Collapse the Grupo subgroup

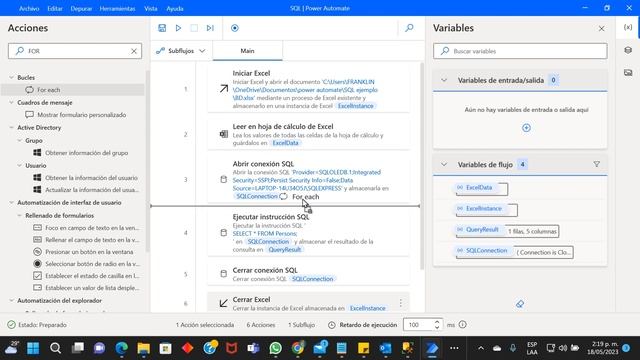click(20, 140)
